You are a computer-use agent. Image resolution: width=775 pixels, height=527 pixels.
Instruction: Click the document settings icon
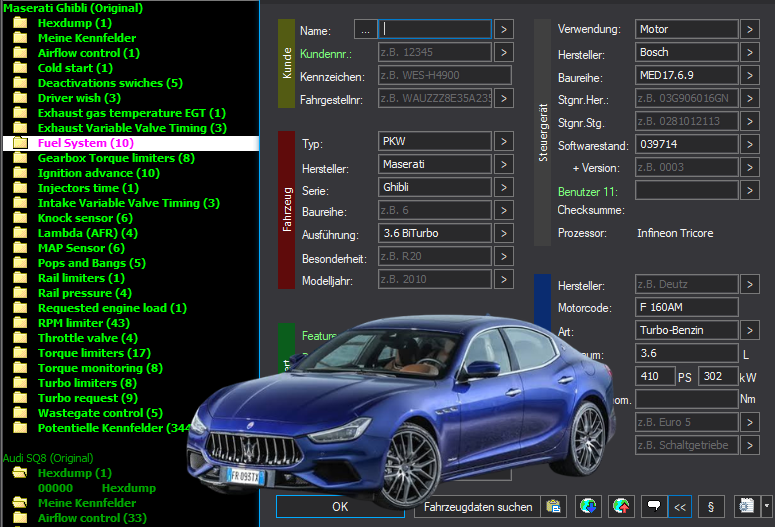pos(746,506)
